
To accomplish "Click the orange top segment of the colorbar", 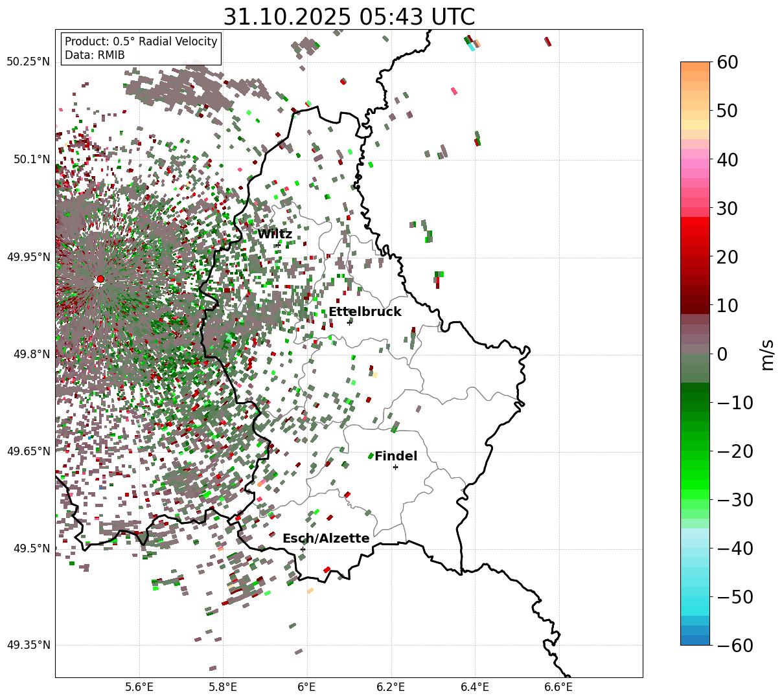I will pyautogui.click(x=695, y=67).
